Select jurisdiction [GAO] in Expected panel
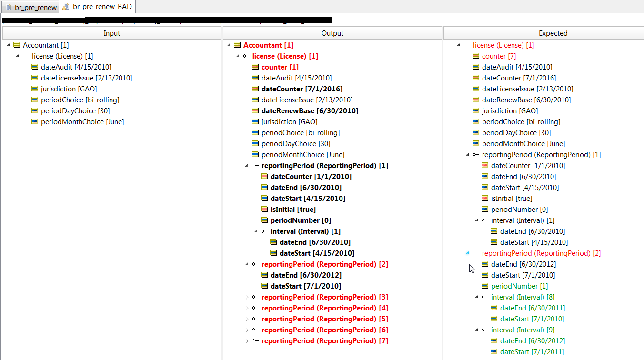The width and height of the screenshot is (644, 360). click(510, 111)
